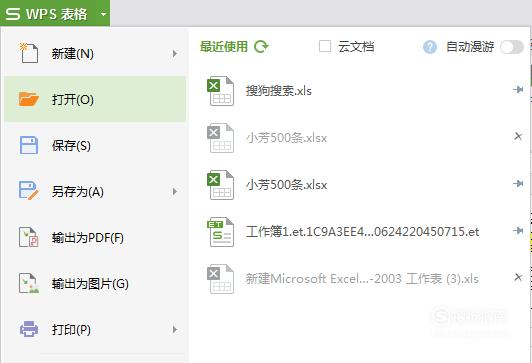
Task: Select the 输出为PDF(F) menu item
Action: (95, 237)
